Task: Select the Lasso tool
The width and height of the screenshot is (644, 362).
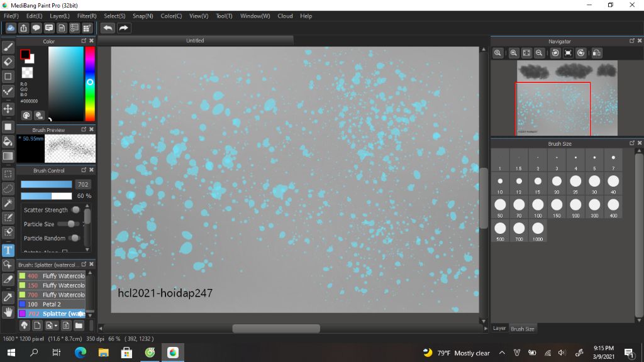Action: point(8,189)
